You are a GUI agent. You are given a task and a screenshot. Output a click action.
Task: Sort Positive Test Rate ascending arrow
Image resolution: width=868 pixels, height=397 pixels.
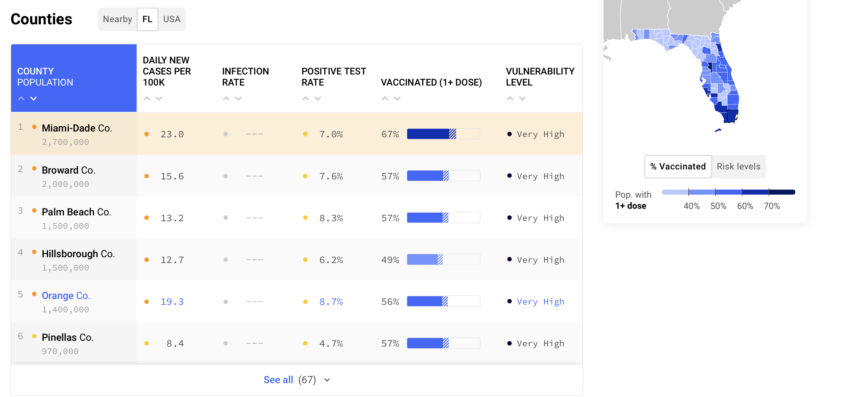(306, 99)
